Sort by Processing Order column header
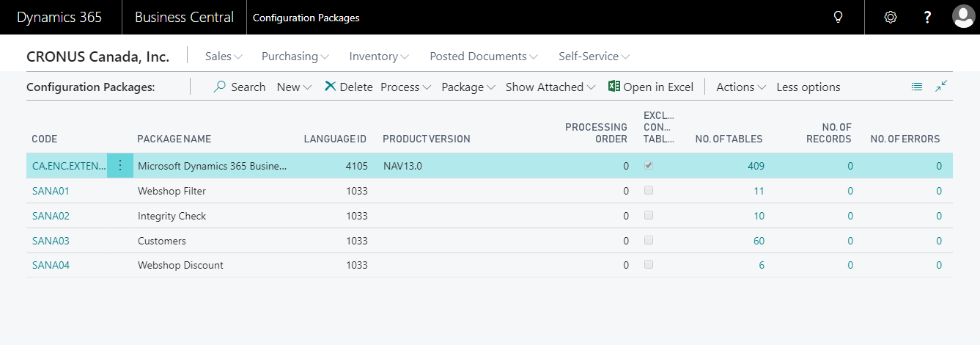 [x=597, y=133]
